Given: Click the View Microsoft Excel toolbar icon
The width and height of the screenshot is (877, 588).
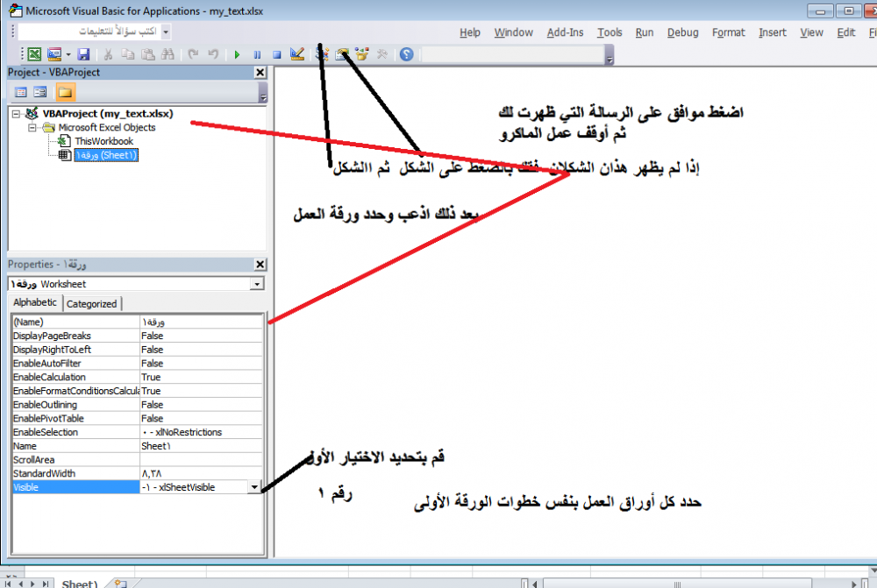Looking at the screenshot, I should (x=34, y=54).
